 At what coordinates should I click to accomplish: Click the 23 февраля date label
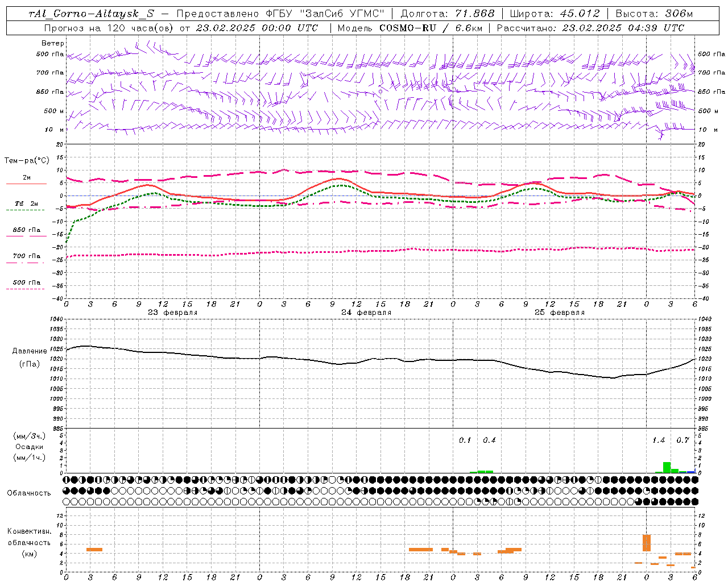pos(173,313)
